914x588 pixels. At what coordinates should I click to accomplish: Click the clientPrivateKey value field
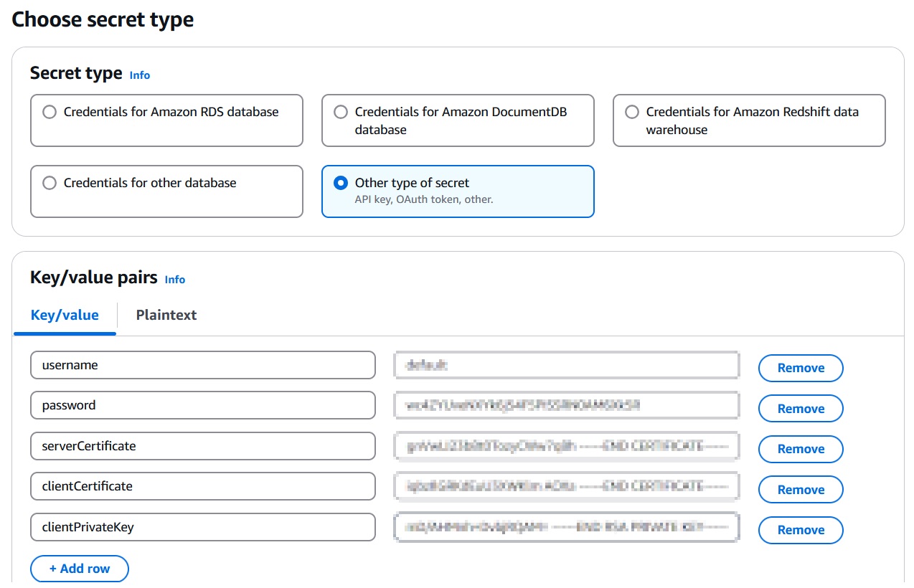tap(566, 527)
